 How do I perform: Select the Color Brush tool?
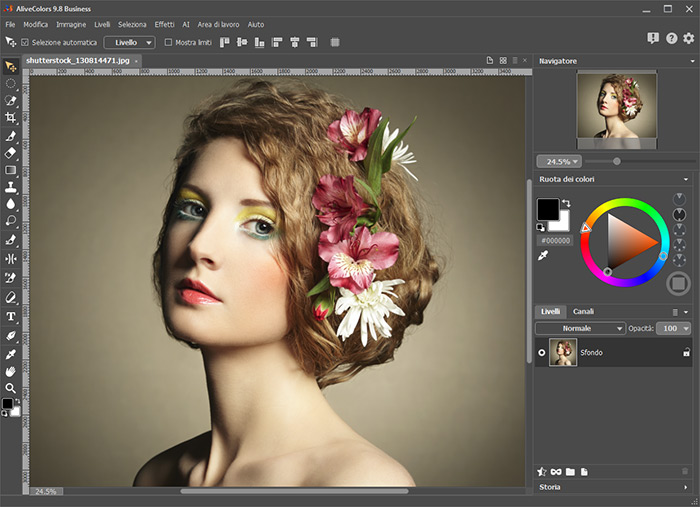click(11, 136)
